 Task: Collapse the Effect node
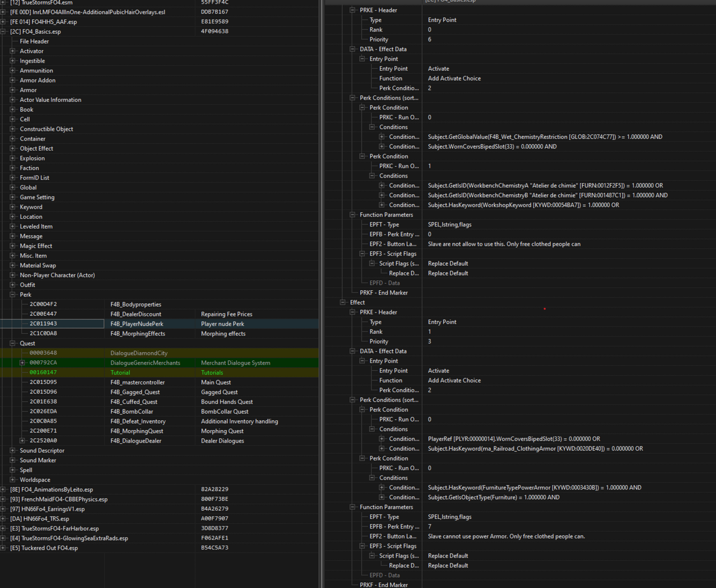(342, 303)
